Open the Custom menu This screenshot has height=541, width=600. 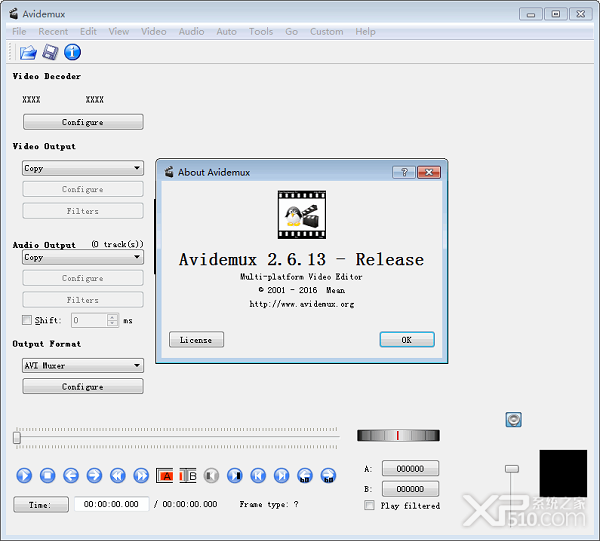coord(326,32)
